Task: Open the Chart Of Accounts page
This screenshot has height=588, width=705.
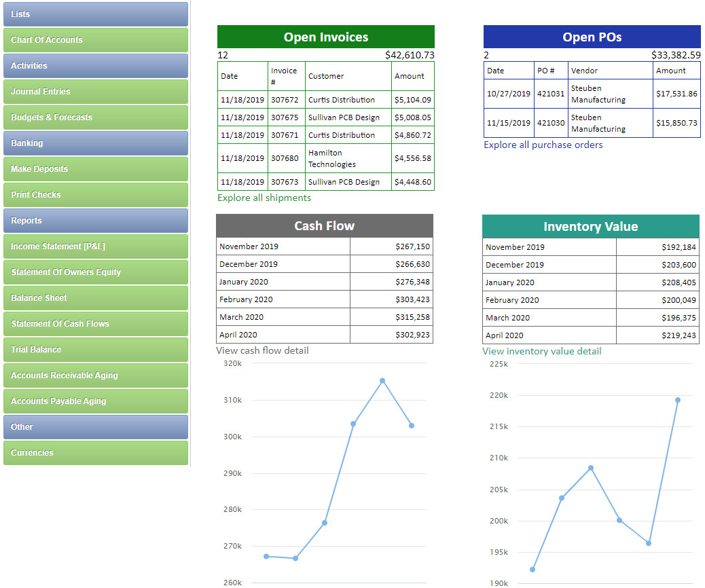Action: (95, 40)
